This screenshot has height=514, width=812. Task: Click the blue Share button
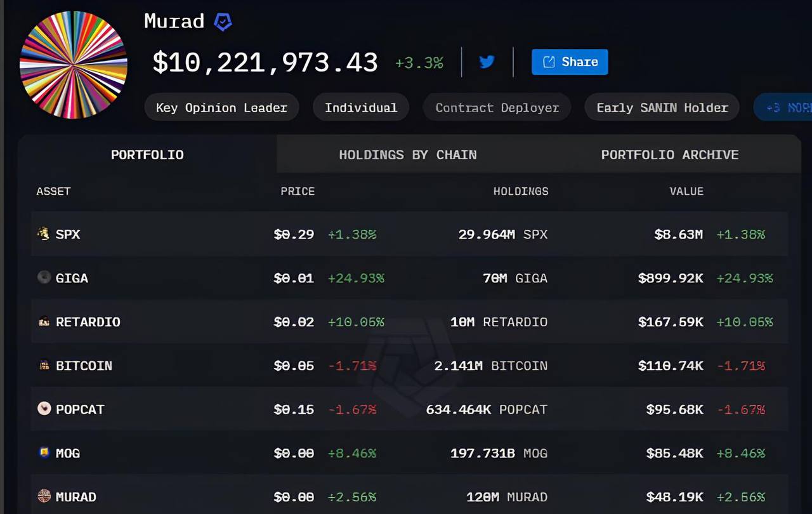(x=570, y=62)
